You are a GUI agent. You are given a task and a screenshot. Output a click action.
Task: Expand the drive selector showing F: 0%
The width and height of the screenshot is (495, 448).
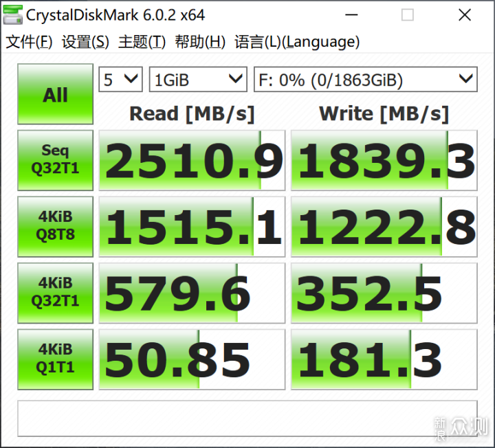tap(366, 79)
